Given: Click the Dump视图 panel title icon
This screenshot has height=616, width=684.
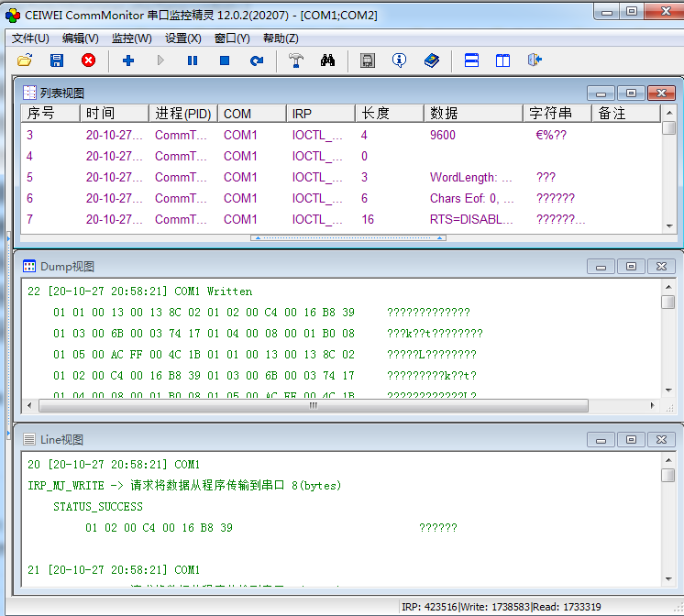Looking at the screenshot, I should (x=29, y=266).
